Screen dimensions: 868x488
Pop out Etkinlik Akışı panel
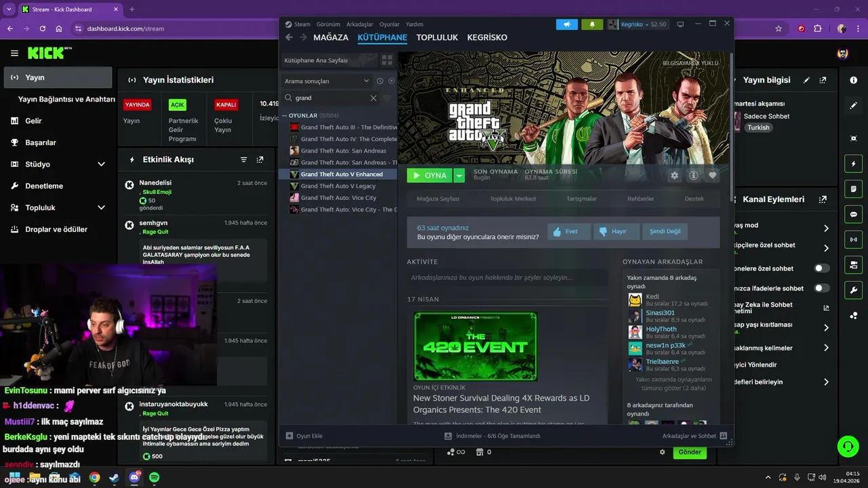tap(260, 159)
